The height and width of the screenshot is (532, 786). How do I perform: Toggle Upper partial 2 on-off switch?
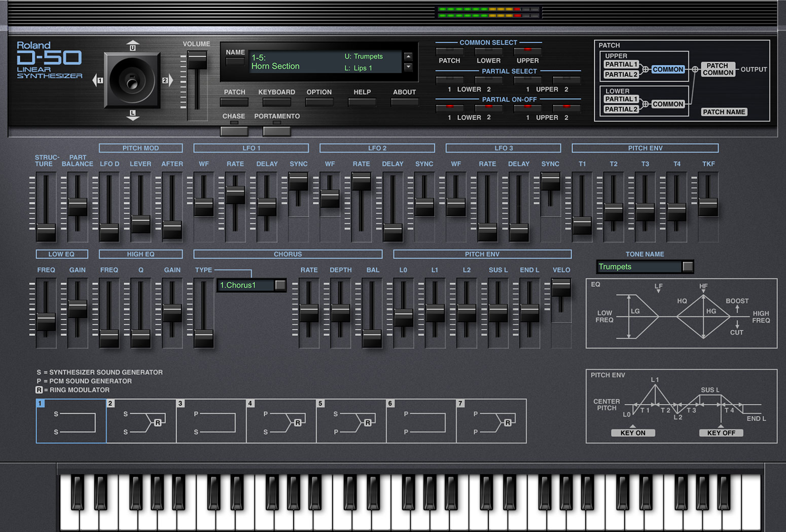[566, 107]
